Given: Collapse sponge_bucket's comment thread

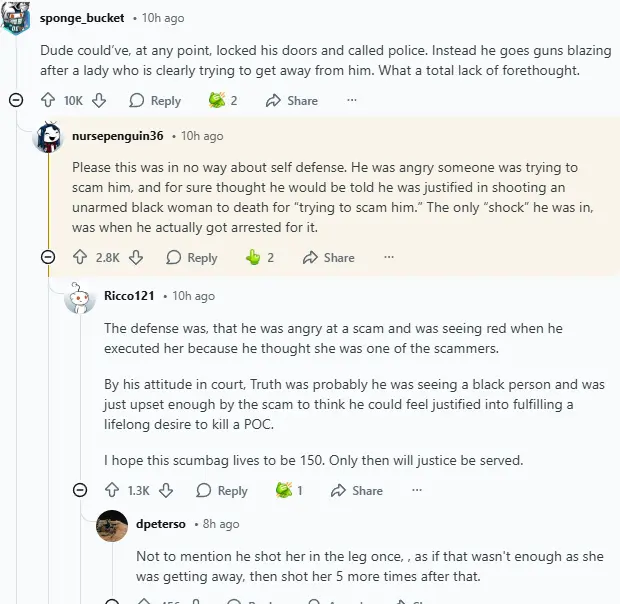Looking at the screenshot, I should pos(16,100).
